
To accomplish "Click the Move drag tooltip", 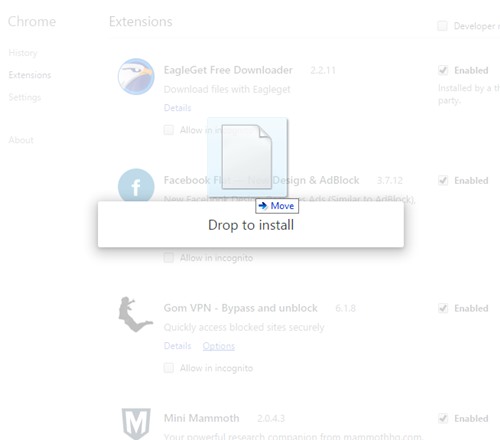I will coord(277,206).
